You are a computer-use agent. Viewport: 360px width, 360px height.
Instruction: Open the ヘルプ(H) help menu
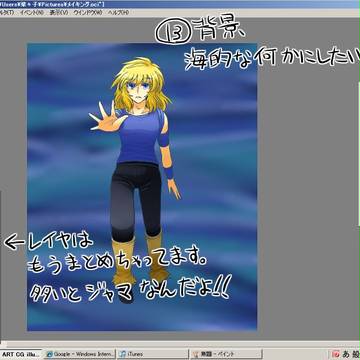coord(118,12)
